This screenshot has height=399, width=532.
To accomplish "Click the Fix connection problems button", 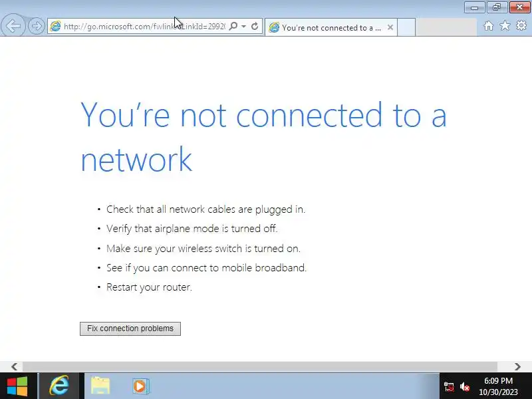I will [x=130, y=329].
